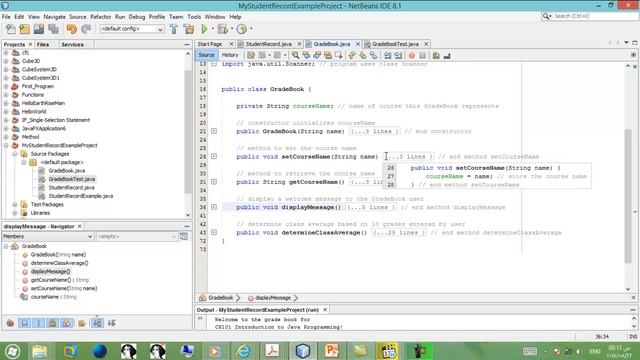Expand folded getCourseName method at line 31
Screen dimensions: 640x360
point(214,182)
